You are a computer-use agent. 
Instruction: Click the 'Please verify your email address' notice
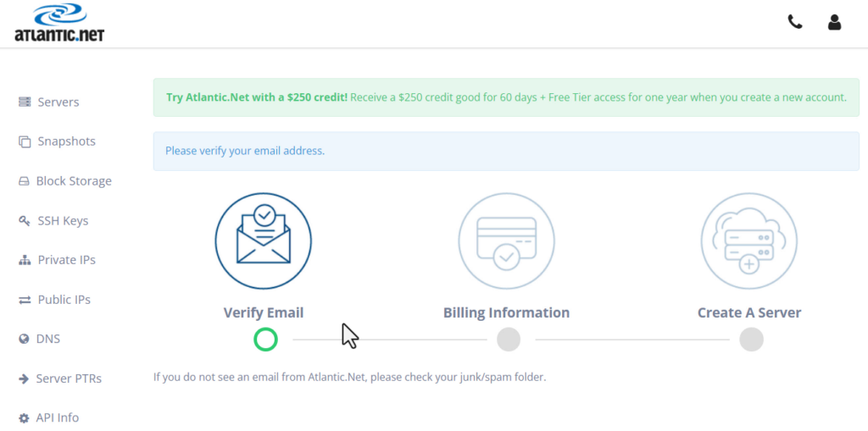(507, 151)
